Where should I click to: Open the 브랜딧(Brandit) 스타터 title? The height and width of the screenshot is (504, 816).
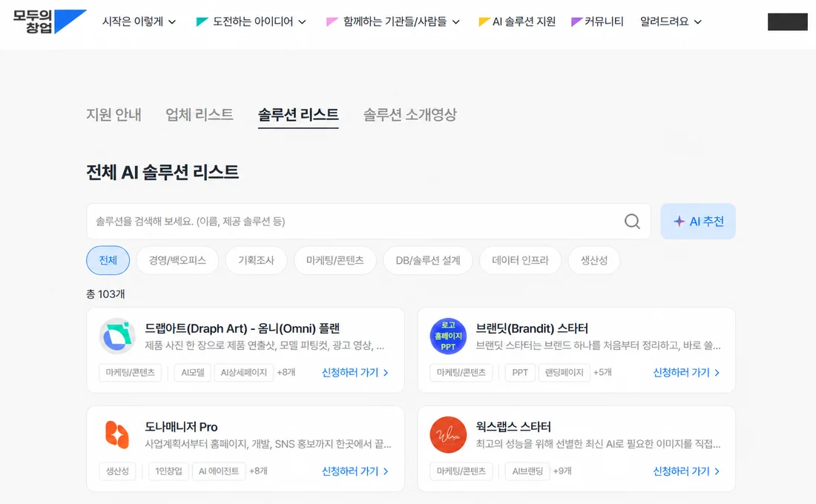tap(532, 328)
